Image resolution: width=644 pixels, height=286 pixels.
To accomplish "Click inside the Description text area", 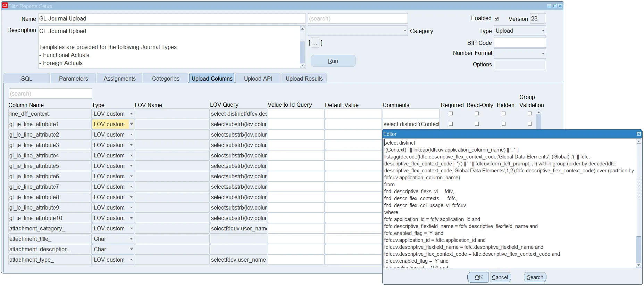I will [169, 47].
